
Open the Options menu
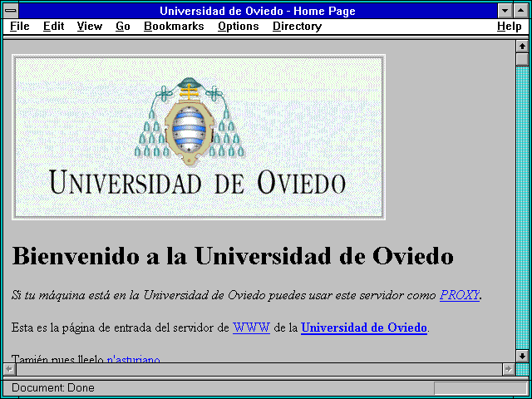click(239, 27)
